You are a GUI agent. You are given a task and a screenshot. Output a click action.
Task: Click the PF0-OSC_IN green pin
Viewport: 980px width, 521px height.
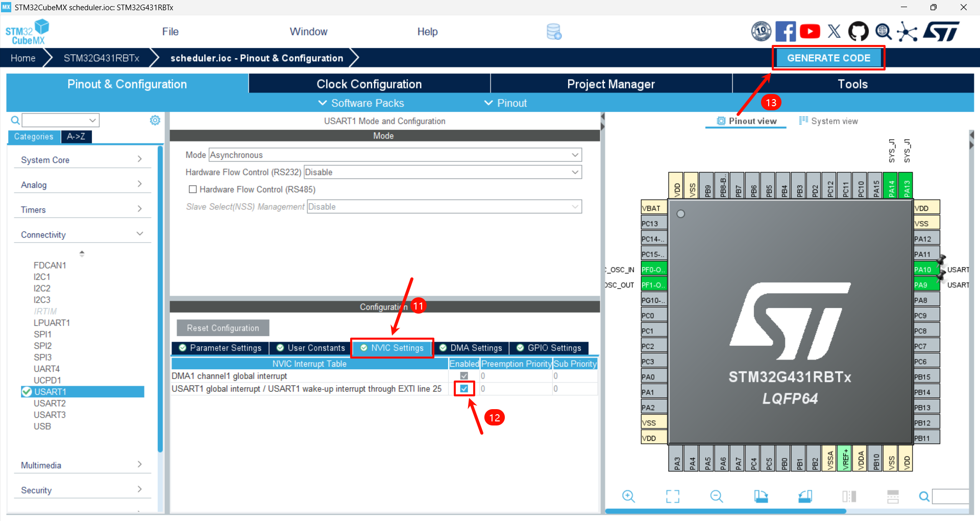654,269
